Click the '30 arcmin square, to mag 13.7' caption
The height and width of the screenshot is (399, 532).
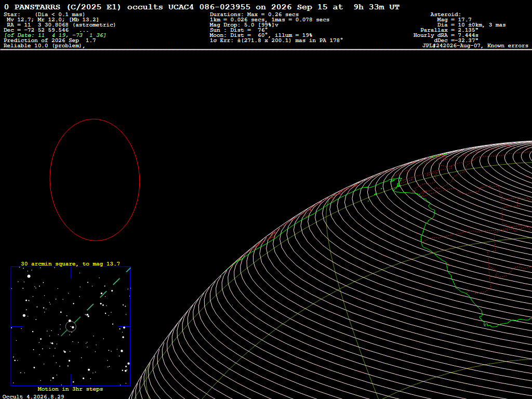click(x=71, y=263)
